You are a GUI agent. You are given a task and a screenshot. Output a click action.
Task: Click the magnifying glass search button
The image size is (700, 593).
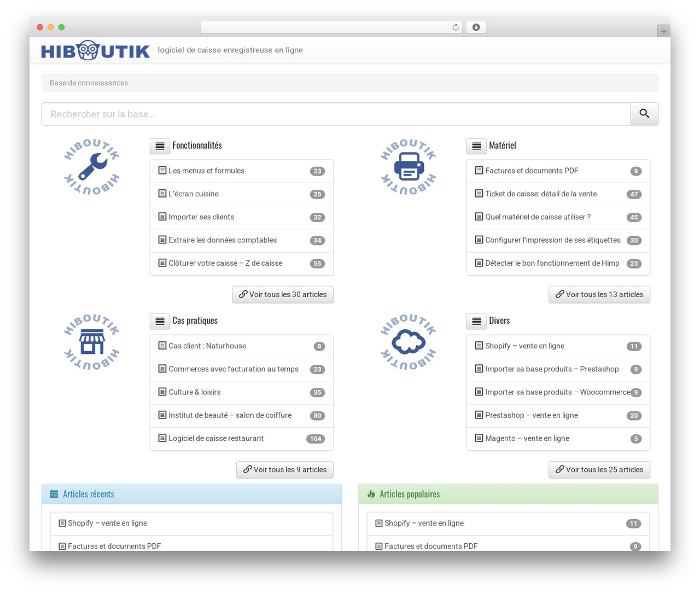pyautogui.click(x=644, y=114)
